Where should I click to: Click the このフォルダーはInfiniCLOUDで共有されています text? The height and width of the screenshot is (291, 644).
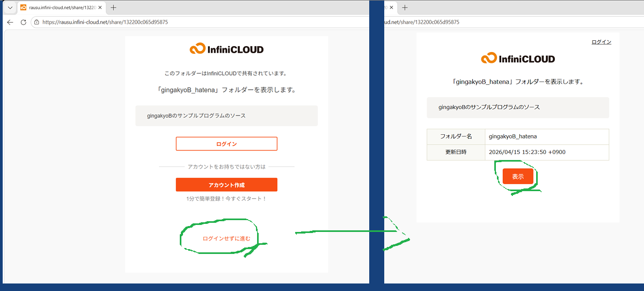tap(226, 73)
